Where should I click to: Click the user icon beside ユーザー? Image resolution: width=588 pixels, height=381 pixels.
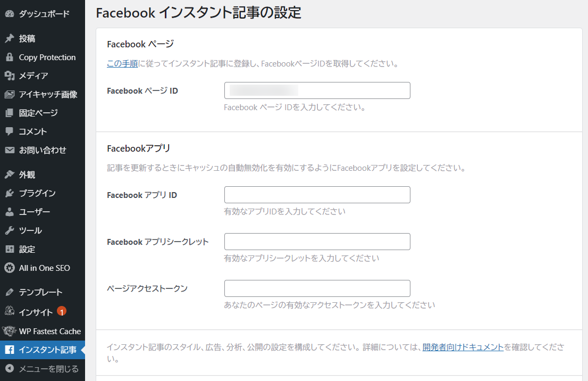(x=10, y=212)
